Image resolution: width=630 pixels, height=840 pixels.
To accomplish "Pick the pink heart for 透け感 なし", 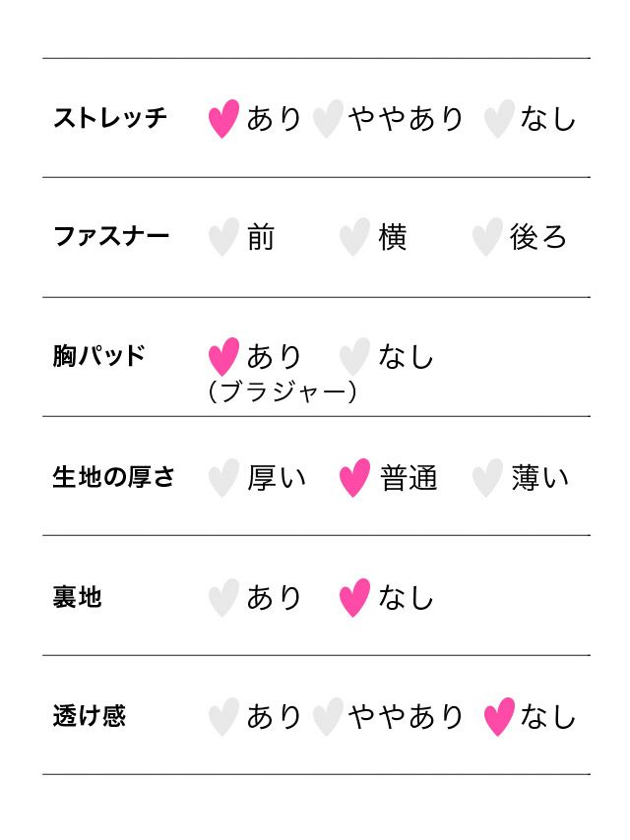I will (499, 717).
